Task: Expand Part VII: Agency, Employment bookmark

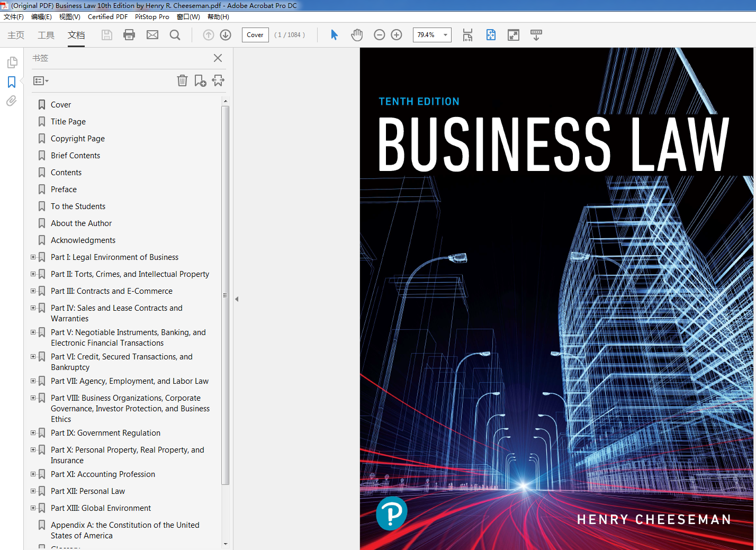Action: tap(33, 381)
